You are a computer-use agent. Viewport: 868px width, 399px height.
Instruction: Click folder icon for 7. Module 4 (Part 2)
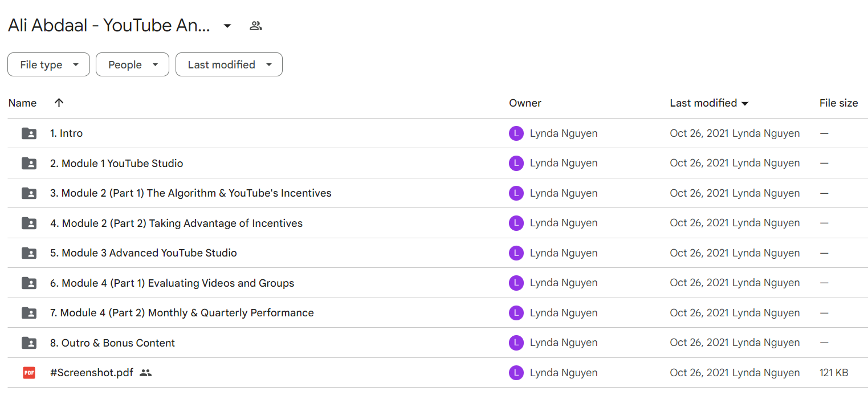point(29,313)
